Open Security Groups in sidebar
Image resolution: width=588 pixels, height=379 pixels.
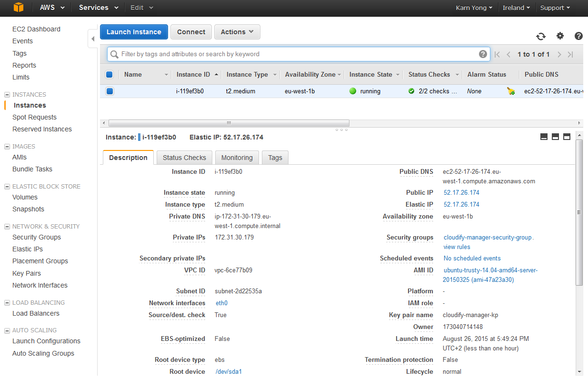[37, 237]
